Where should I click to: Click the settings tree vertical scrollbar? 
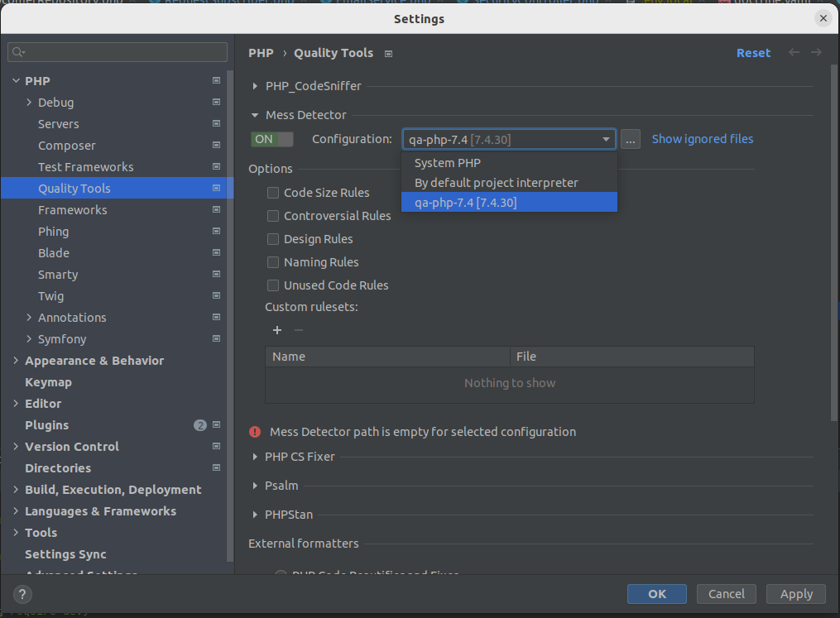click(x=230, y=316)
